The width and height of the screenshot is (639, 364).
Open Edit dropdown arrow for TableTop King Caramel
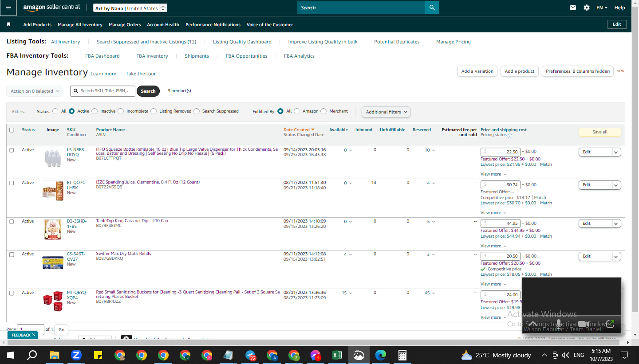click(616, 223)
